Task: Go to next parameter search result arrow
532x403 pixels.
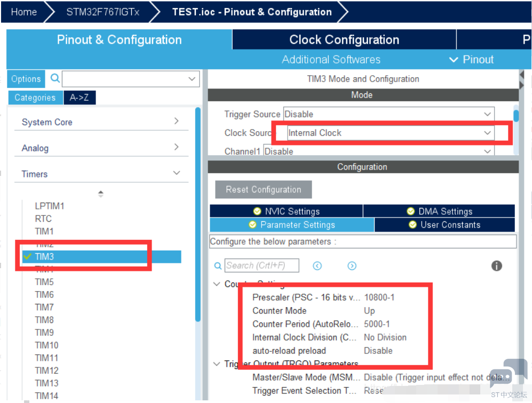Action: click(x=352, y=265)
